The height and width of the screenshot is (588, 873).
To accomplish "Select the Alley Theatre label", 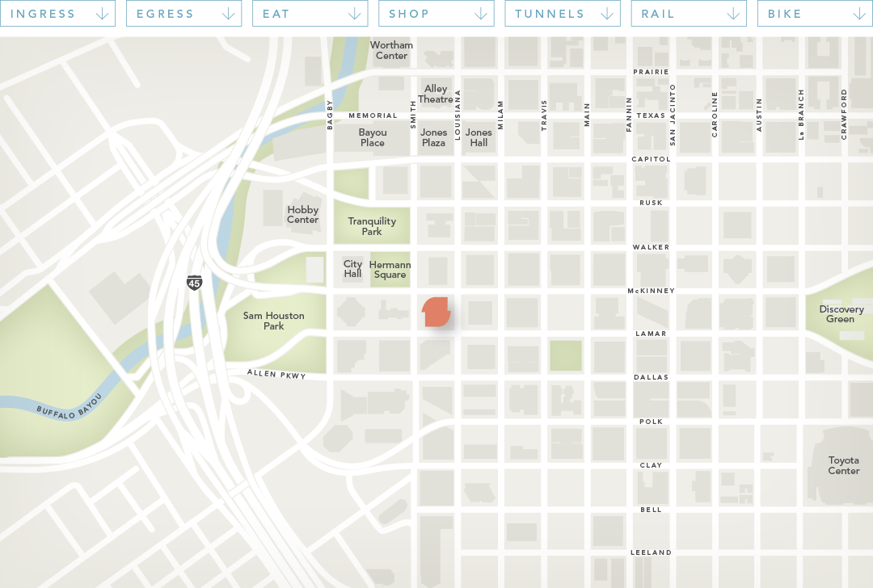I will coord(436,94).
